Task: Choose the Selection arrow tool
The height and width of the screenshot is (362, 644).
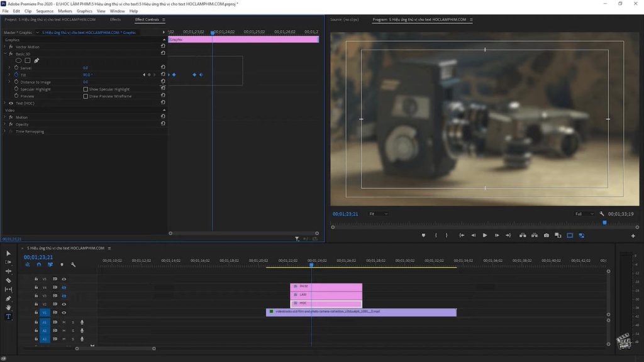Action: 8,253
